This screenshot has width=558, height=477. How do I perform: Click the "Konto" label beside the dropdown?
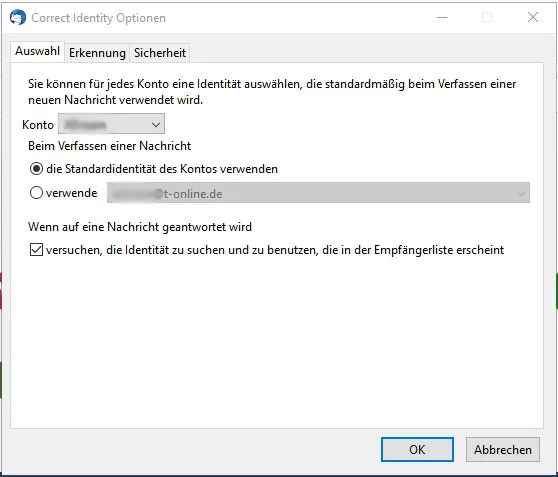click(38, 125)
